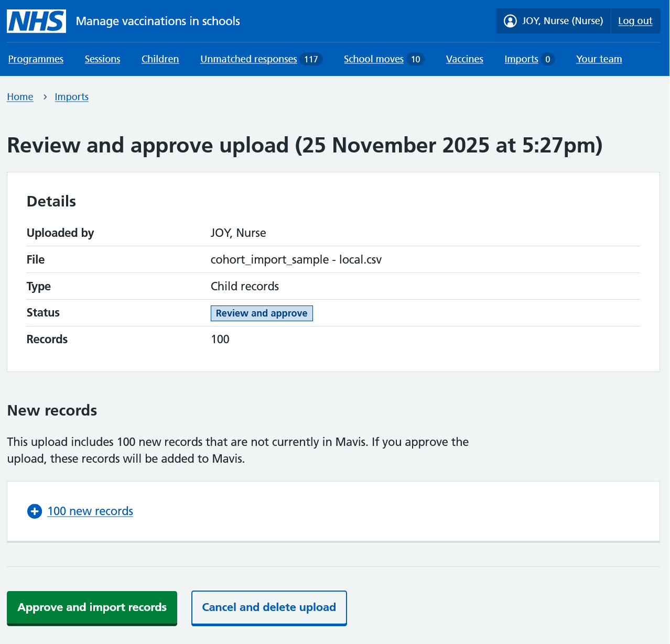Viewport: 670px width, 644px height.
Task: Click the Review and approve status tag
Action: pos(261,313)
